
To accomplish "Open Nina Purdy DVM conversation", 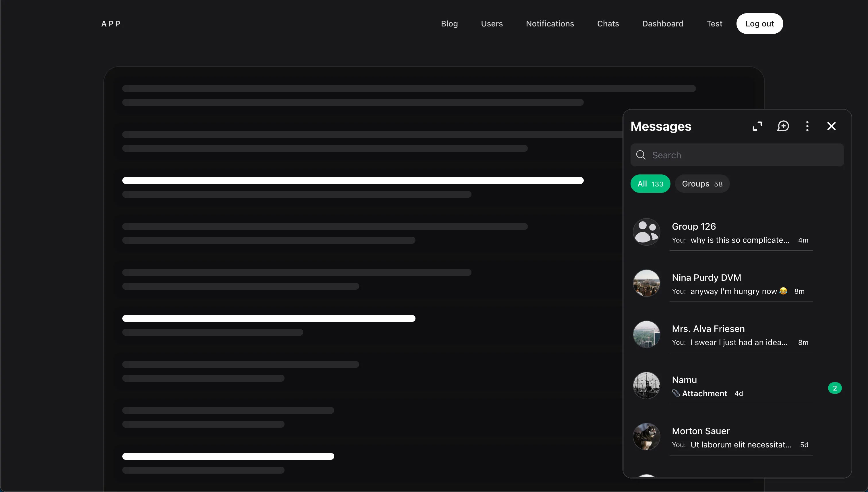I will point(737,284).
